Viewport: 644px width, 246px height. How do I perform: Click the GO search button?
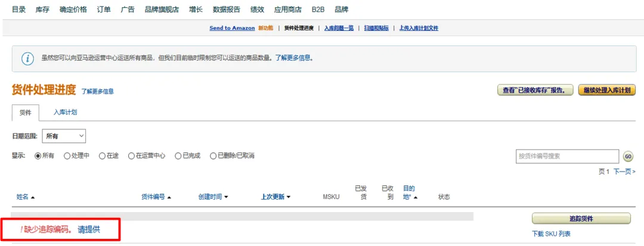point(628,156)
